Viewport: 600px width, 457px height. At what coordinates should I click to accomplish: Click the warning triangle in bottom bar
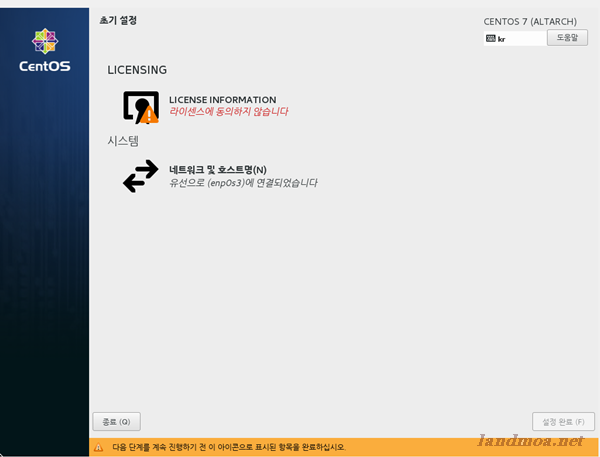(x=98, y=447)
